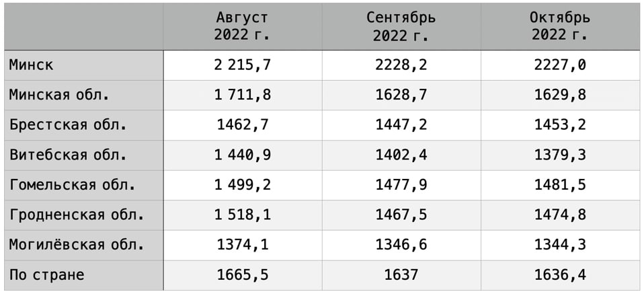Select the cell with value 1629,8
This screenshot has height=294, width=644.
560,95
